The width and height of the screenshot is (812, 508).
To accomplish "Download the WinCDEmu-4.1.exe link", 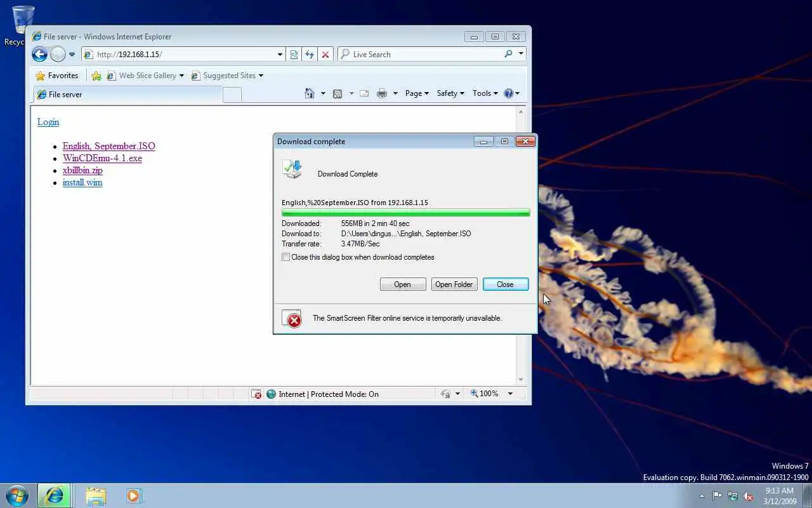I will [x=102, y=158].
